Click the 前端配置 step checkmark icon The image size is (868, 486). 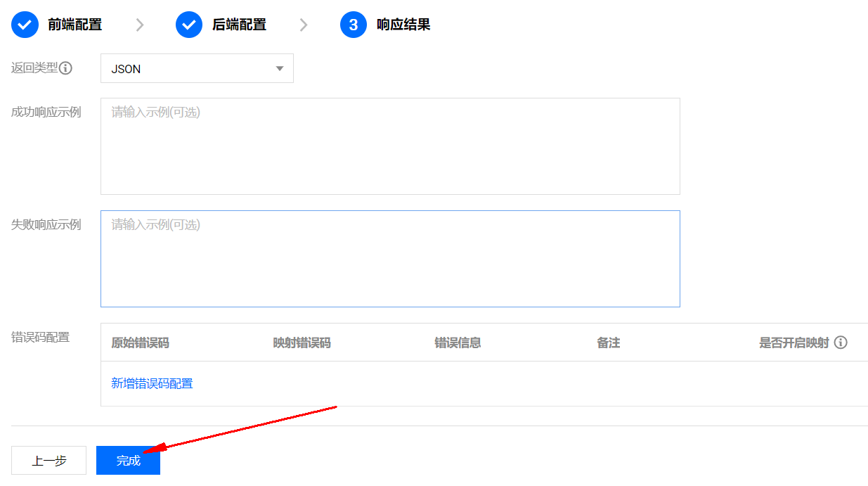(25, 25)
